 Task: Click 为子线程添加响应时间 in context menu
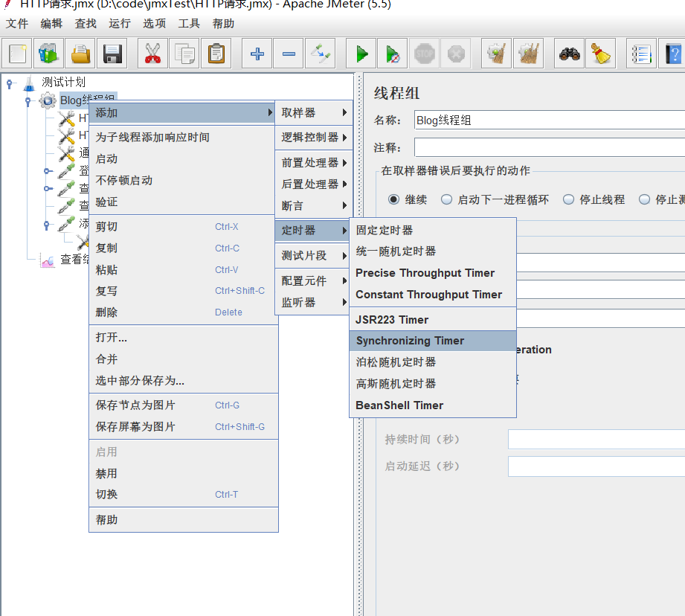pos(184,137)
